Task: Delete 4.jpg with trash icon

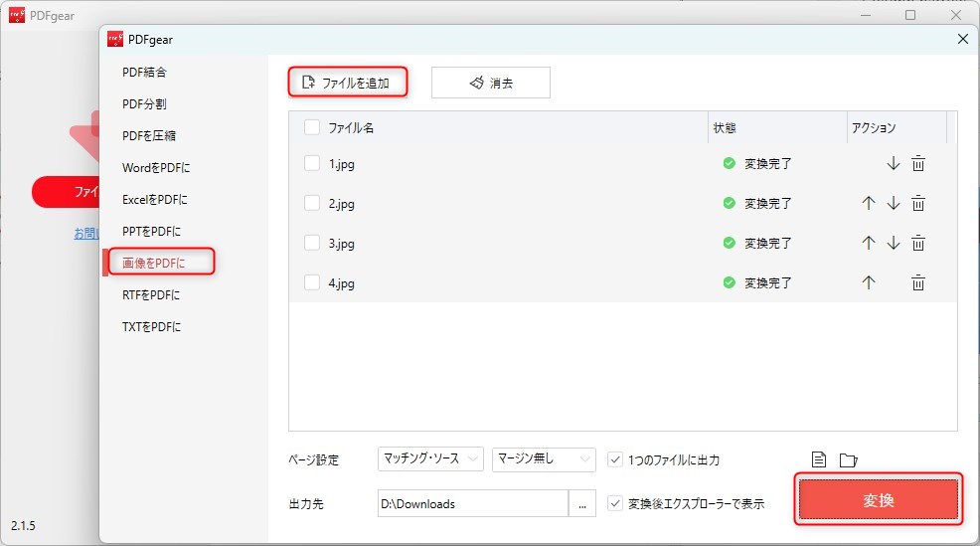Action: click(x=918, y=282)
